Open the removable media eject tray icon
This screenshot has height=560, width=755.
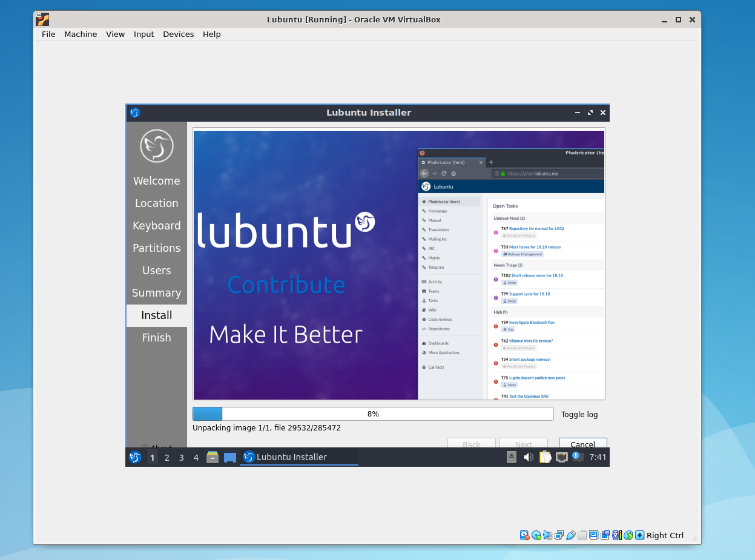(x=512, y=457)
